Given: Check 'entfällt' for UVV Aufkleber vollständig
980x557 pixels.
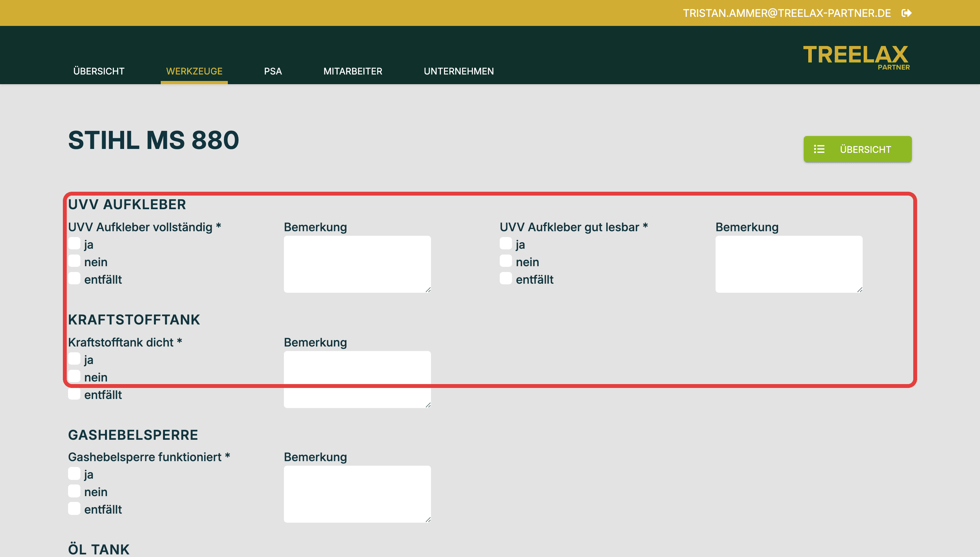Looking at the screenshot, I should click(74, 278).
